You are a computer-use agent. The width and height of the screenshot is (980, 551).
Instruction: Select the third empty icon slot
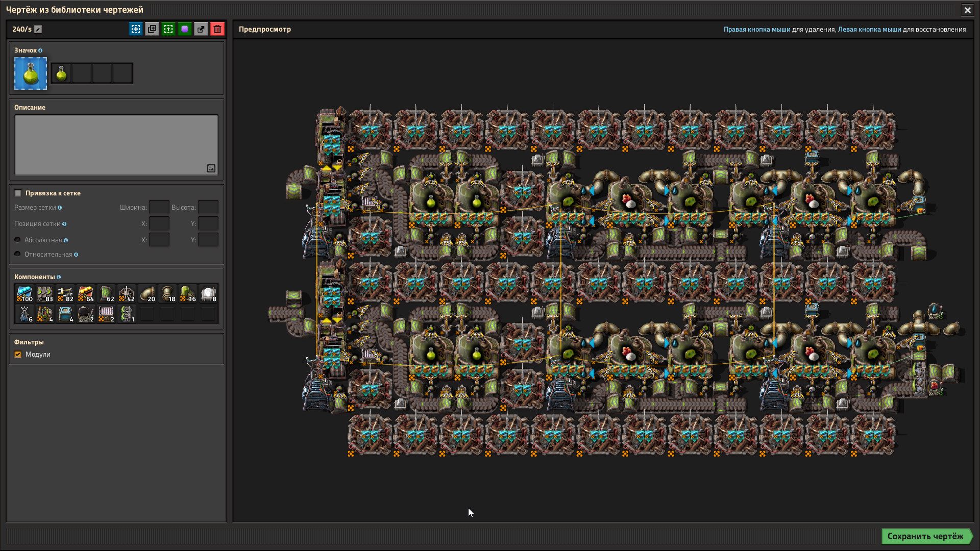tap(102, 73)
